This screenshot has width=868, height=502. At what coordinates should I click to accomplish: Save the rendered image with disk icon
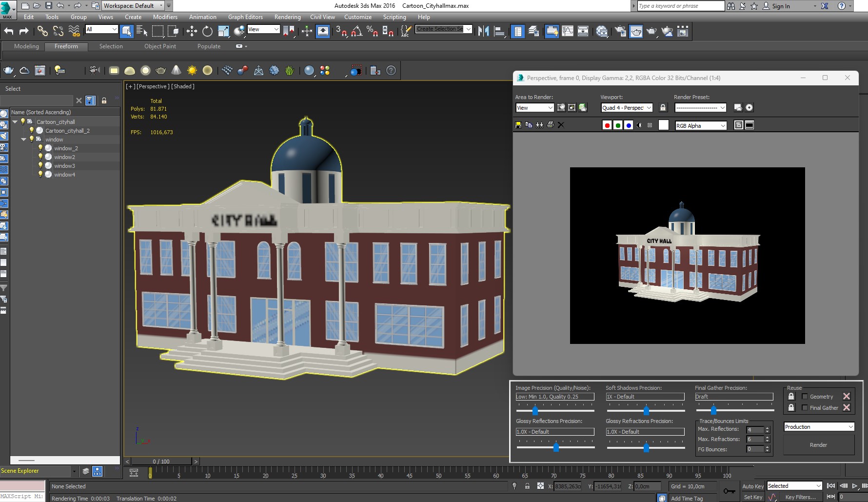(518, 125)
